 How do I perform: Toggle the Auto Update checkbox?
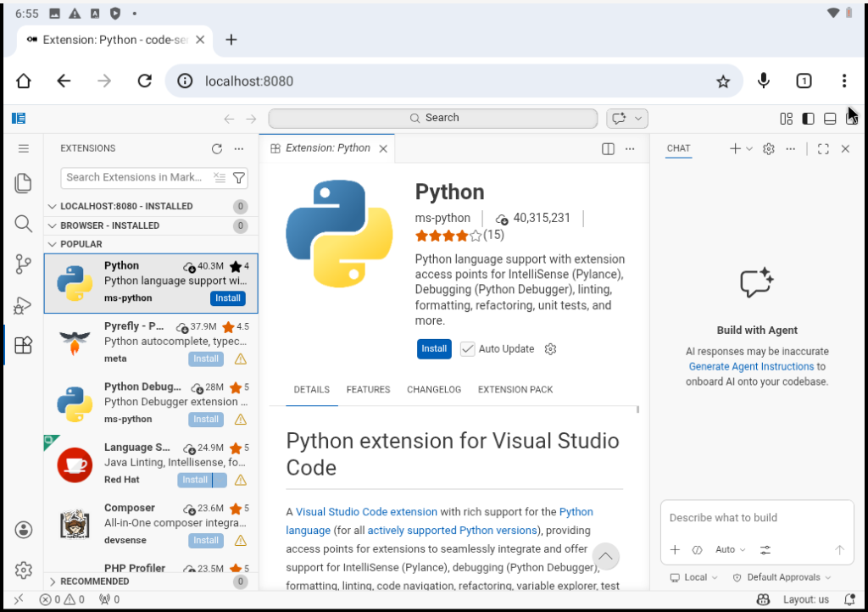[467, 349]
